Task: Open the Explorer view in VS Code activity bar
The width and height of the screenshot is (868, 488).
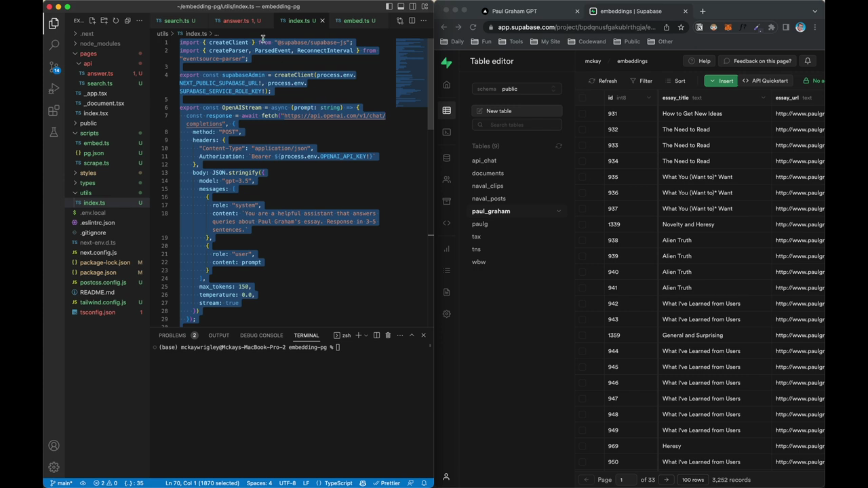Action: coord(54,24)
